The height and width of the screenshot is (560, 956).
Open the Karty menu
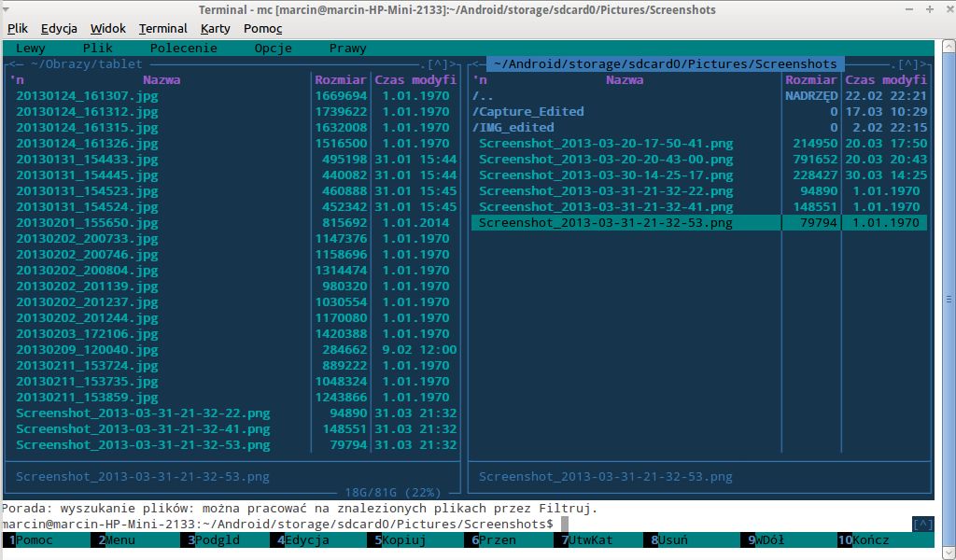216,28
